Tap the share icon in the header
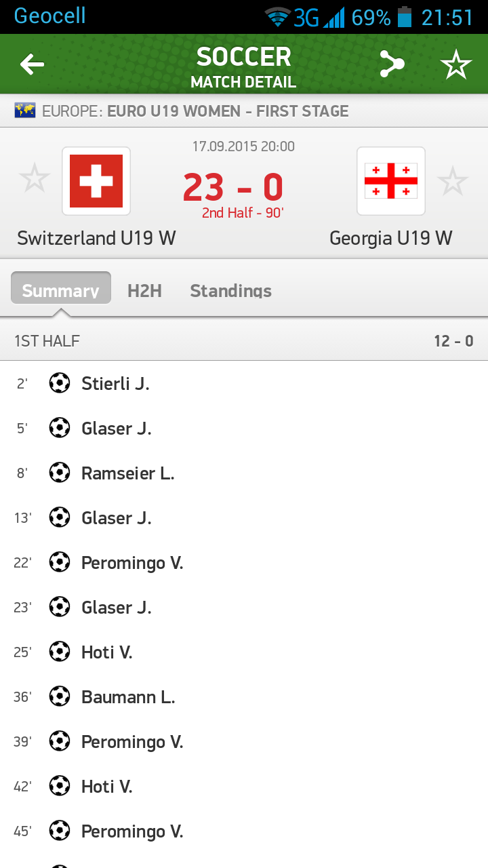The image size is (488, 868). pos(392,64)
